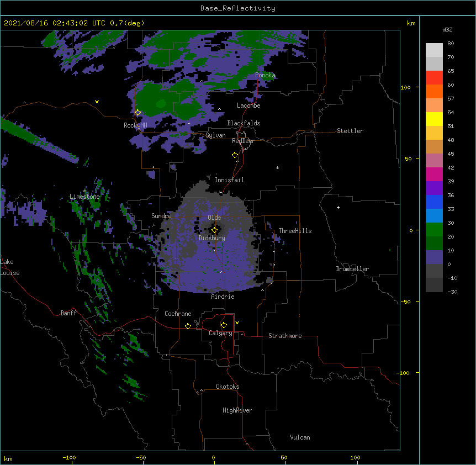Click the Airdrie city label

tap(223, 297)
